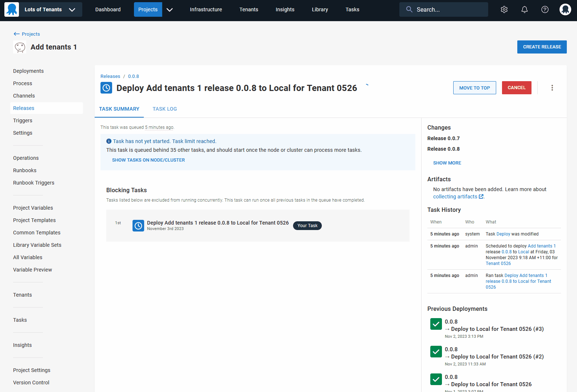This screenshot has width=577, height=392.
Task: Click the back arrow to Projects
Action: click(16, 34)
